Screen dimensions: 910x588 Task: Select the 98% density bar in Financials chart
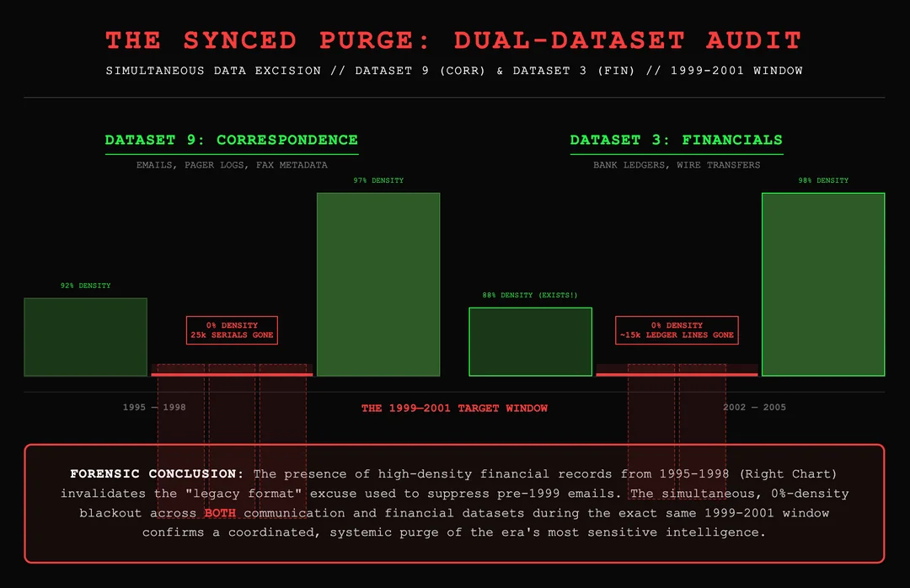click(822, 284)
